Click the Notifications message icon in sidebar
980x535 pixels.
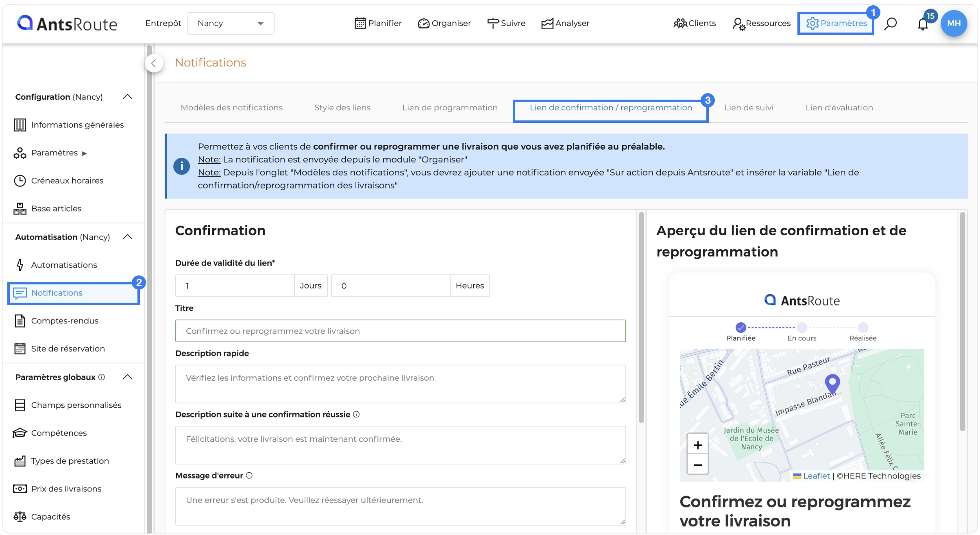[x=20, y=293]
